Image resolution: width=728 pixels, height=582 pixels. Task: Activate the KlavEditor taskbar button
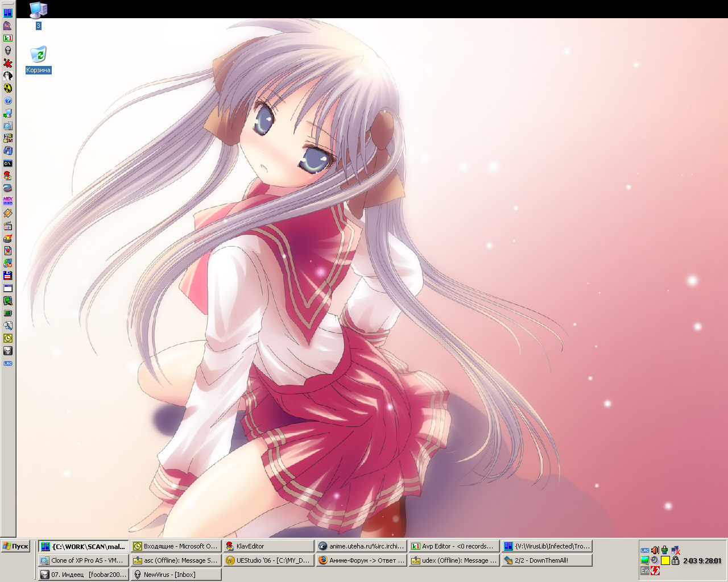coord(269,546)
